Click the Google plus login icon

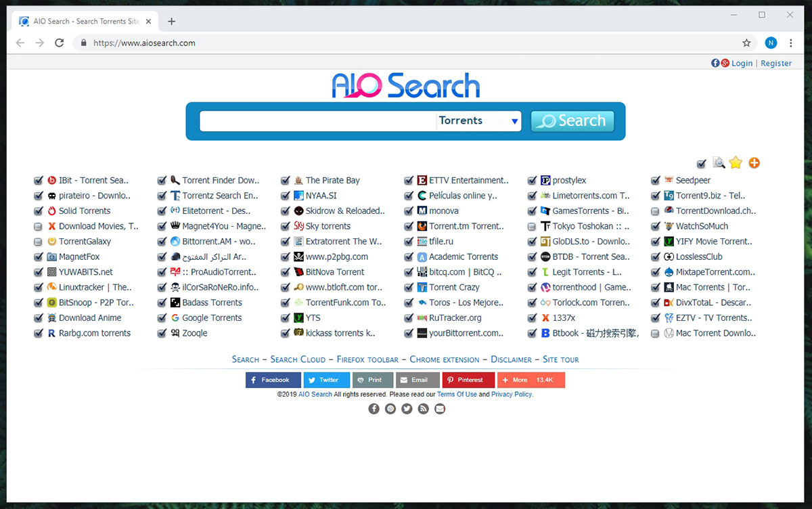(725, 63)
